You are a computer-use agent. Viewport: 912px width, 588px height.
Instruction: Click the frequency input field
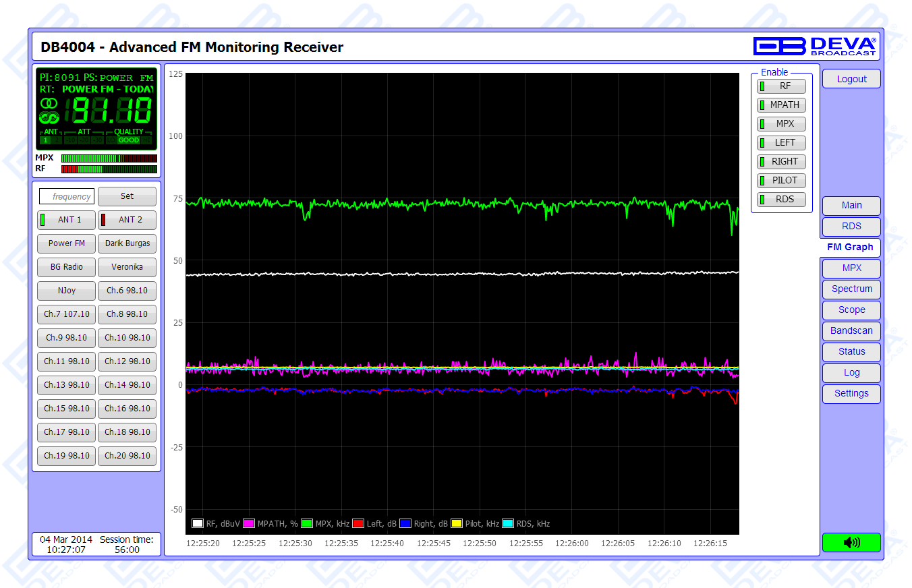(67, 196)
